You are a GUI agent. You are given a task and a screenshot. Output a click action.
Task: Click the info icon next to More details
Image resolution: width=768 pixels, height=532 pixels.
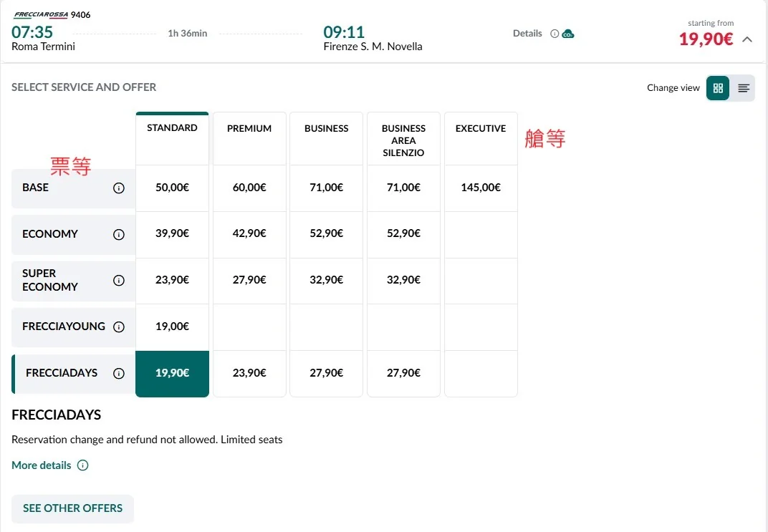click(83, 465)
